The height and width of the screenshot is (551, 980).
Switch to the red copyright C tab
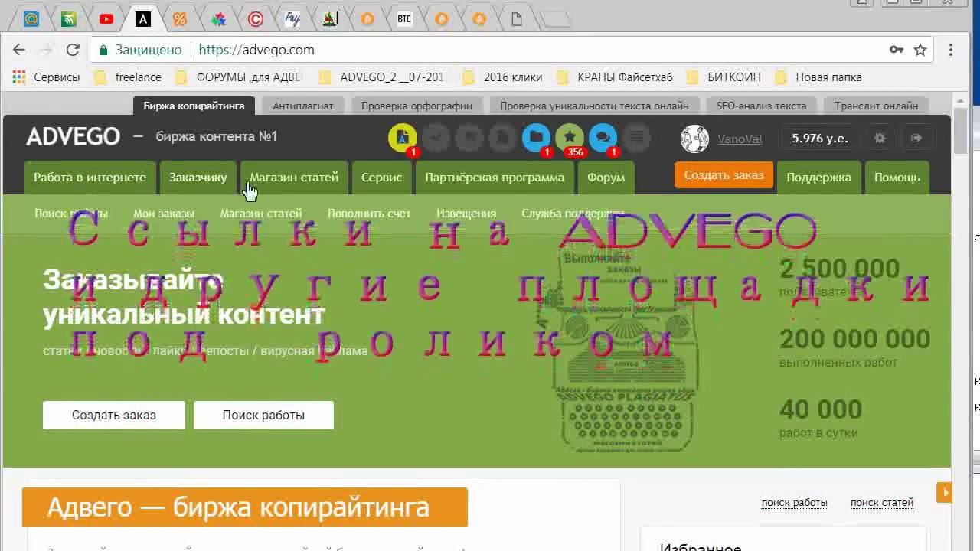255,19
